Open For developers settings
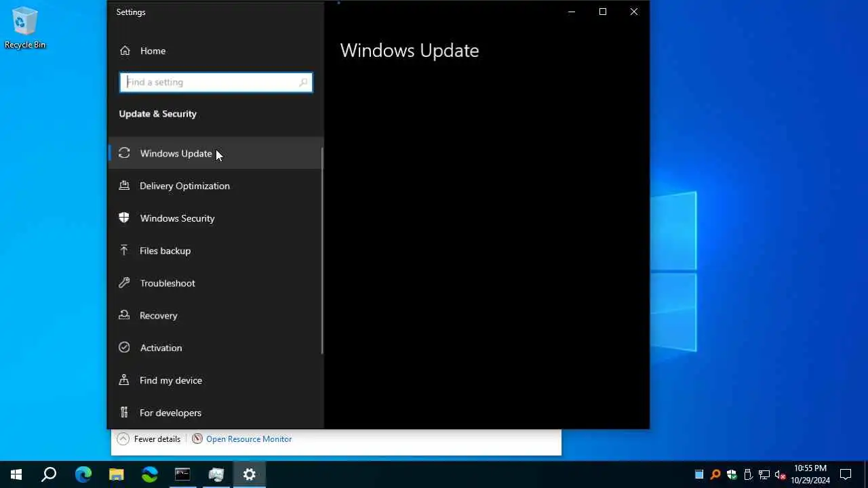Screen dimensions: 868x488 point(216,413)
